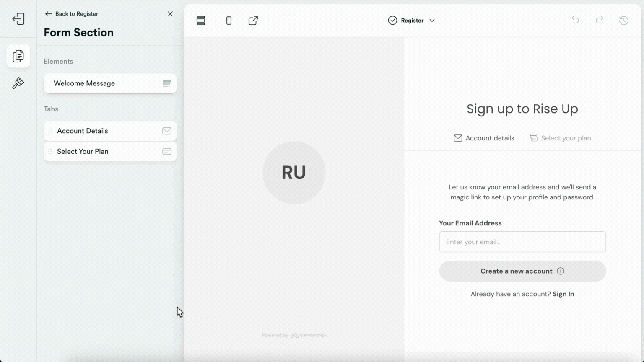Open the design paintbrush tool
Screen dimensions: 644x362
pos(18,83)
